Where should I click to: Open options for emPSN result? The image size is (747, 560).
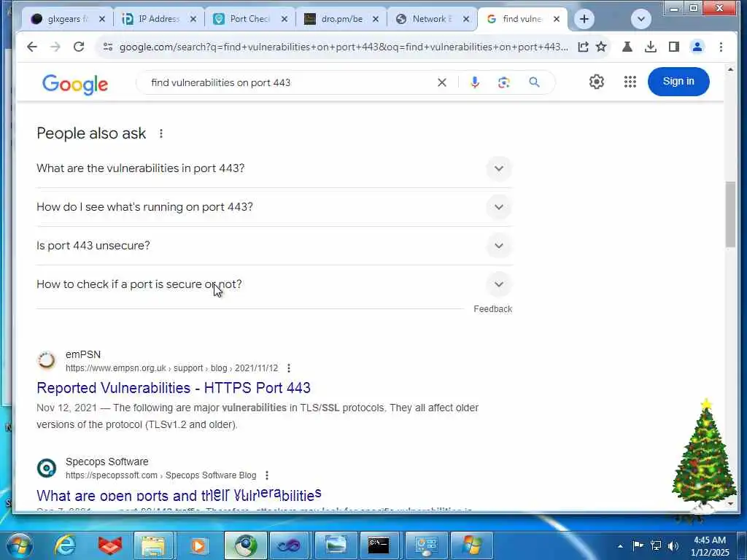[x=289, y=368]
